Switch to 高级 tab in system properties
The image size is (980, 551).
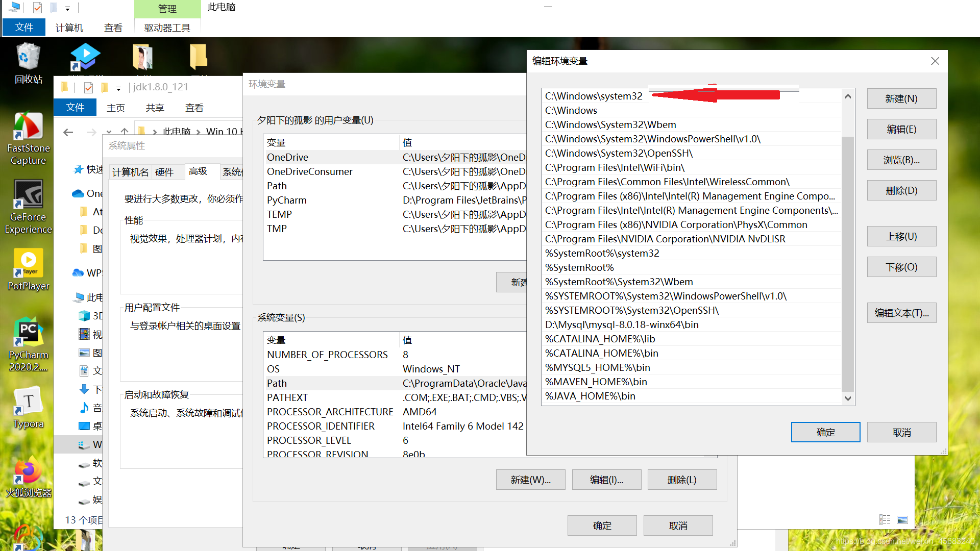[198, 171]
